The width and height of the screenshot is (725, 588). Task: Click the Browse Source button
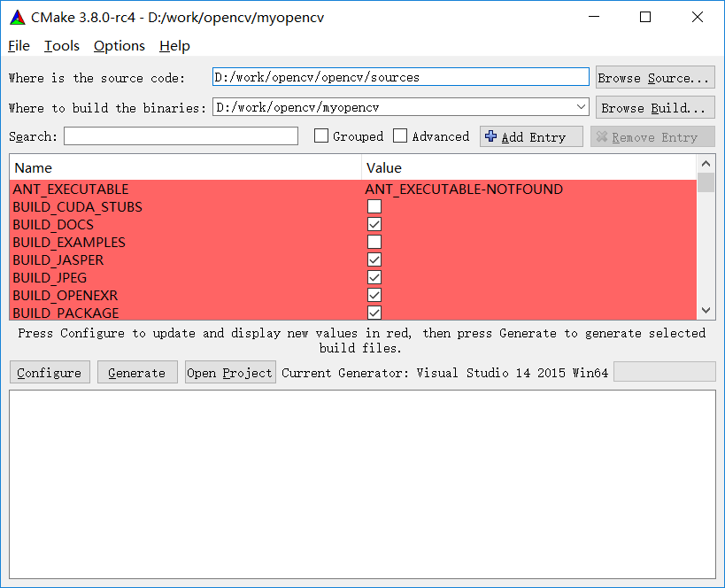655,77
